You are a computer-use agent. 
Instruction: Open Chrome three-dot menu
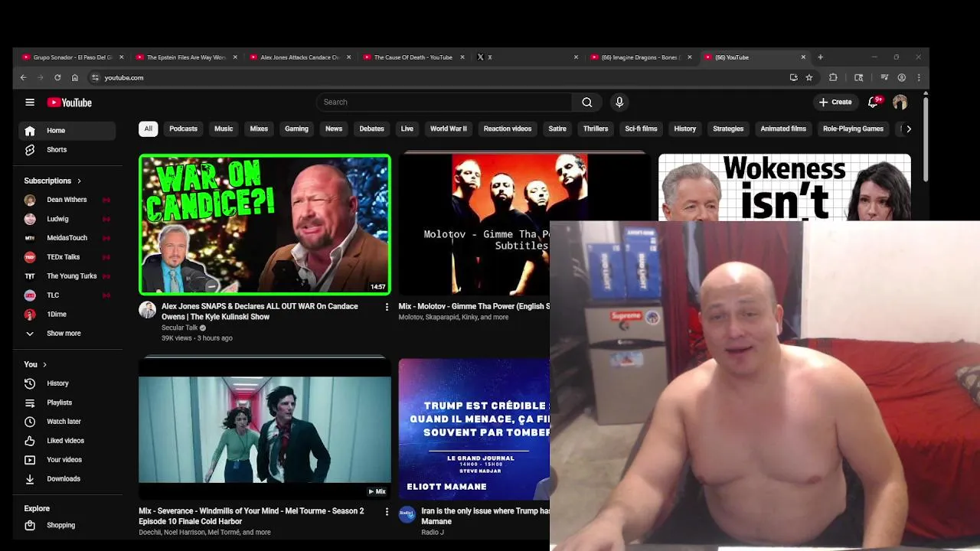919,77
